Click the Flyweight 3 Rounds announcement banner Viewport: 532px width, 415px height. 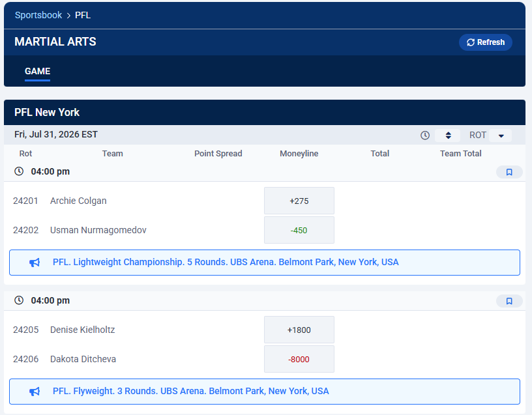tap(265, 392)
